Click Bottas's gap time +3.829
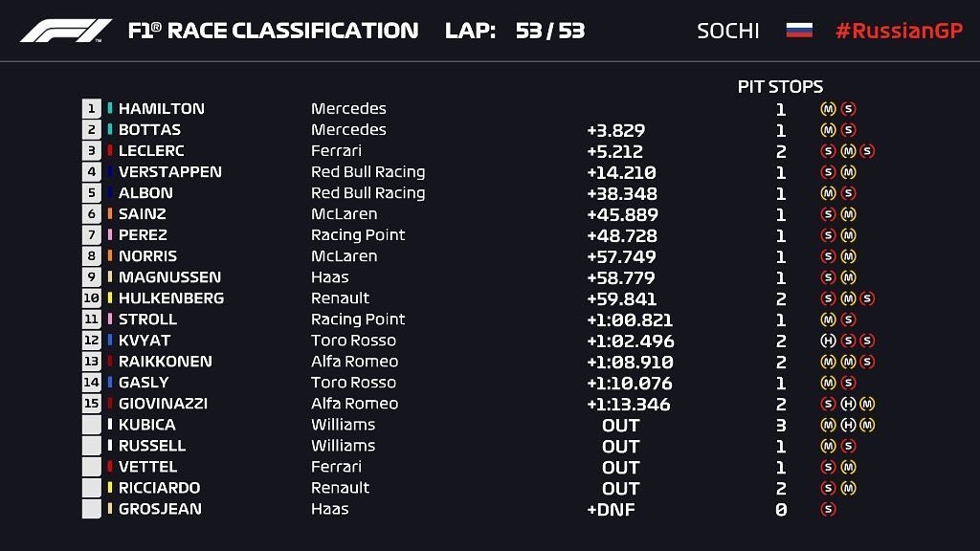This screenshot has width=980, height=551. tap(615, 130)
